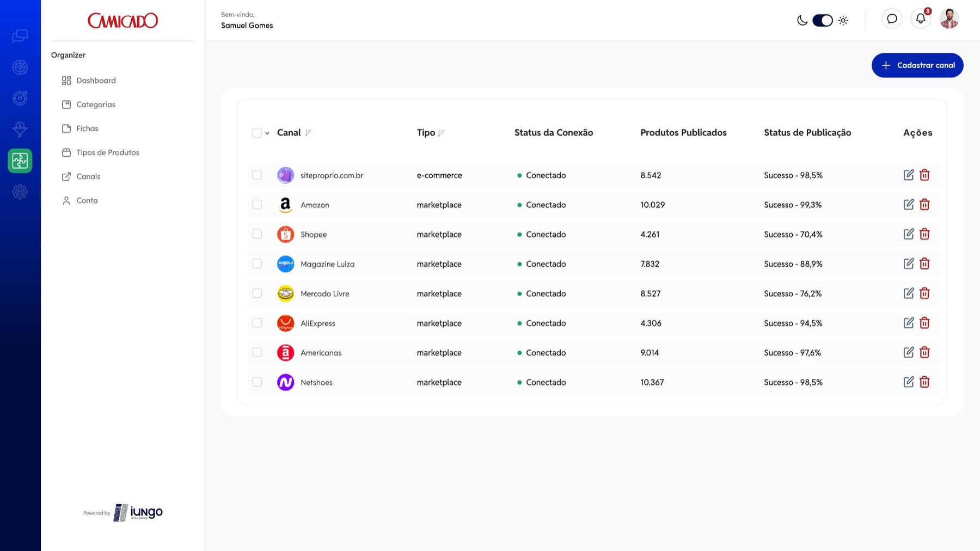This screenshot has height=551, width=980.
Task: Open the Canais menu item
Action: (81, 176)
